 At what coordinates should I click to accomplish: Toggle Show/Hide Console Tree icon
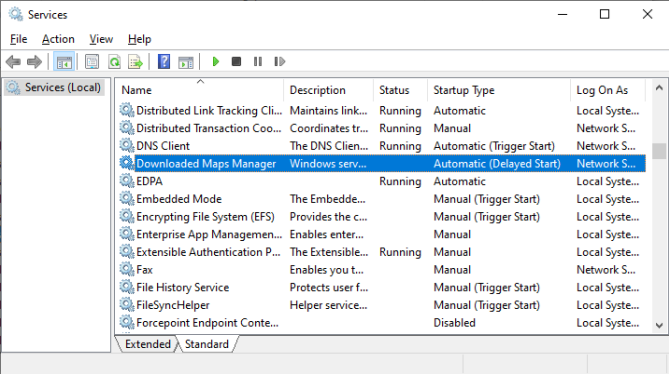(x=64, y=62)
